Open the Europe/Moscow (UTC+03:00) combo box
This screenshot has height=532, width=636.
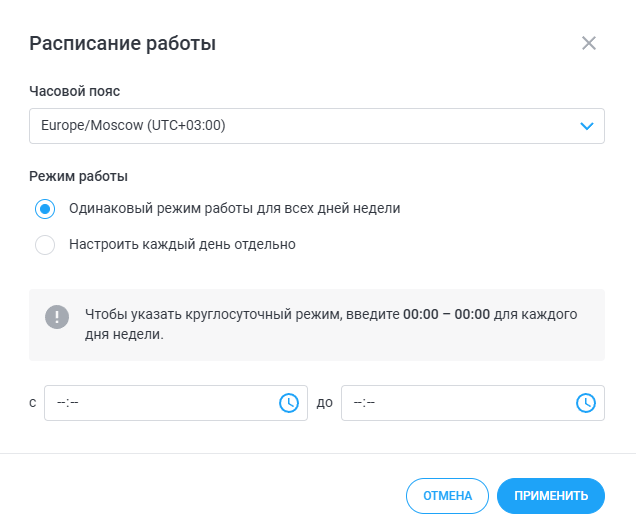coord(300,126)
